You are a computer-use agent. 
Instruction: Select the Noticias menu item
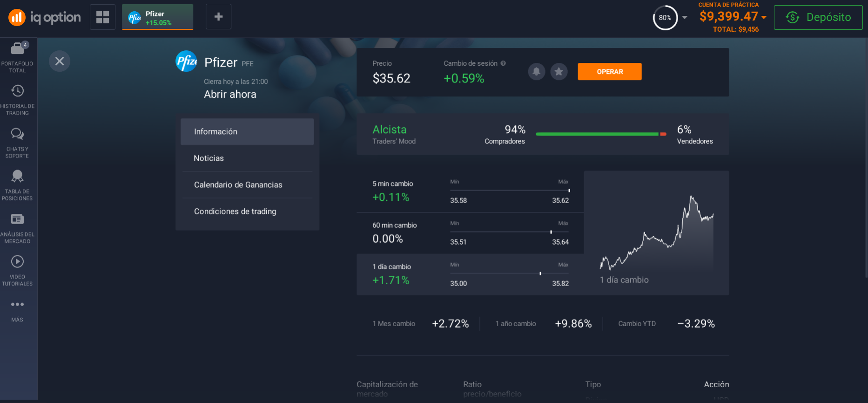coord(247,158)
